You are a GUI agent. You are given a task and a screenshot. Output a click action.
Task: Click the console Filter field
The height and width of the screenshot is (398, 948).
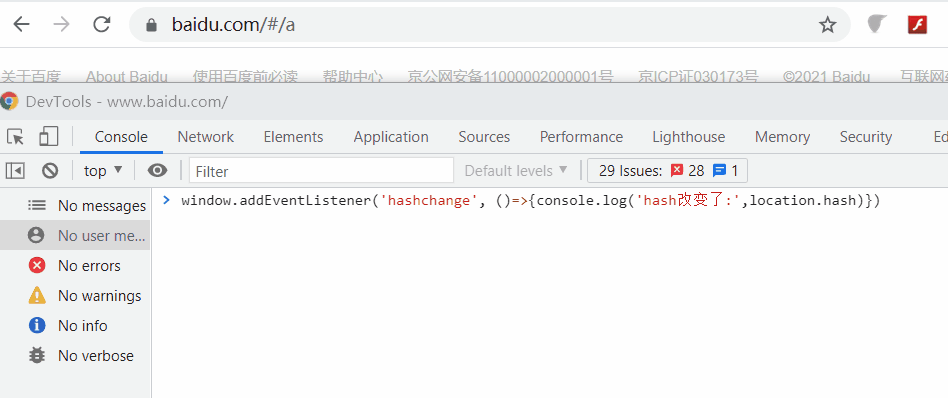321,171
